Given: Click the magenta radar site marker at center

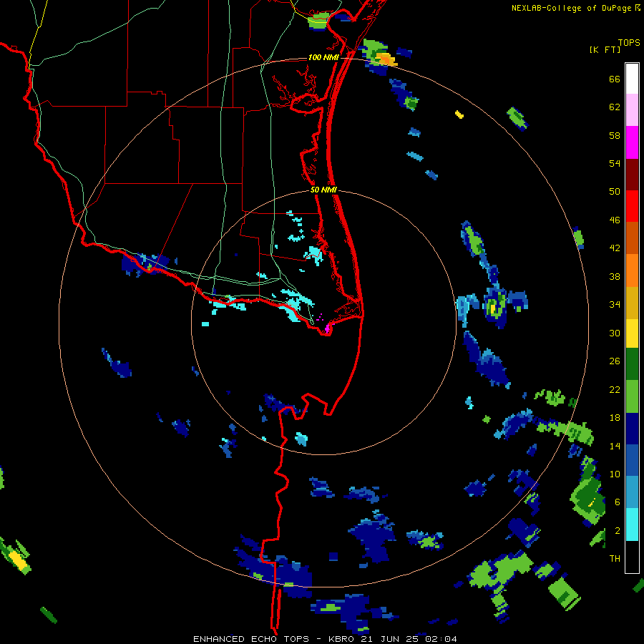Looking at the screenshot, I should (327, 328).
